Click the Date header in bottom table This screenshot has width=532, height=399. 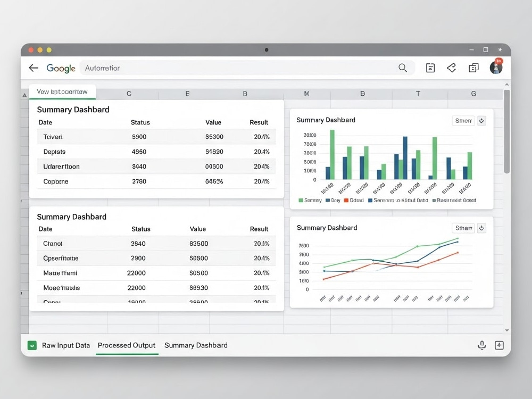pyautogui.click(x=45, y=229)
